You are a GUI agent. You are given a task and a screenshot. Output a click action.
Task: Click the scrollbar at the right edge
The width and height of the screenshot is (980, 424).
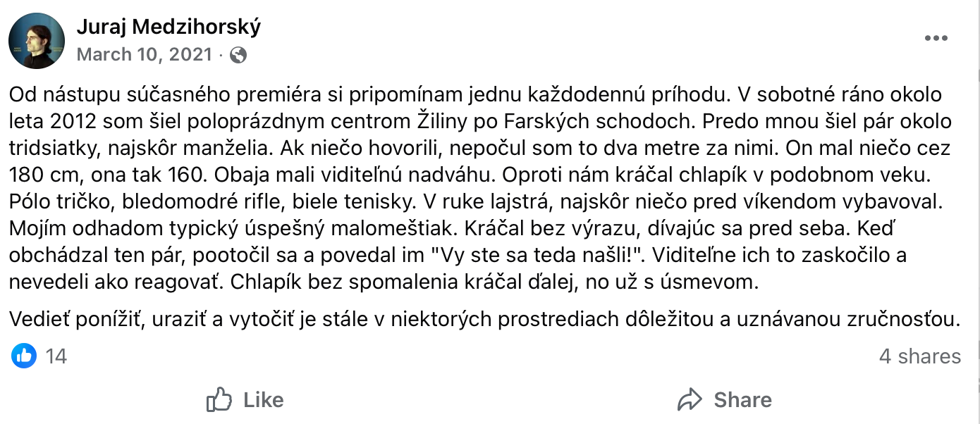[975, 211]
